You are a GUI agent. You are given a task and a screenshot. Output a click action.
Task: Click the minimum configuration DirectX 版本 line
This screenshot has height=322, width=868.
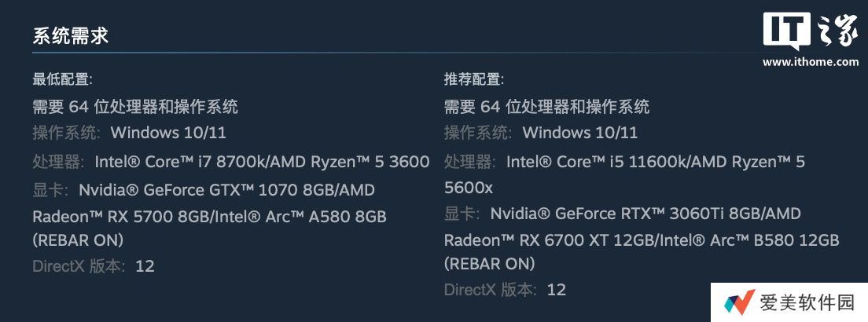pos(94,265)
